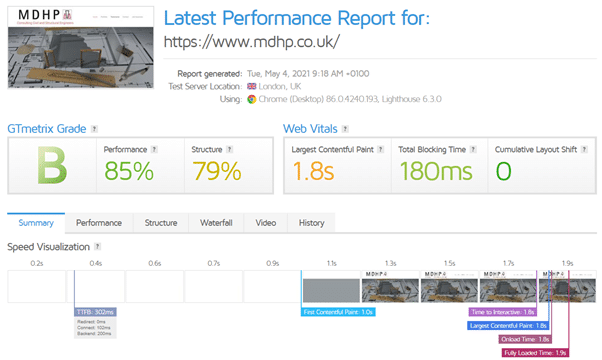View the History tab

(x=311, y=223)
